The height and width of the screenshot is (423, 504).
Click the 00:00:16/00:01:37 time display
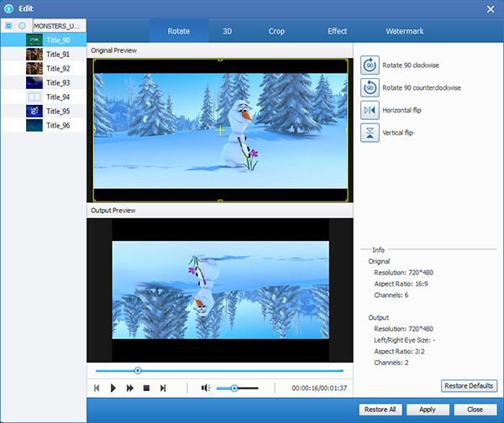click(319, 389)
